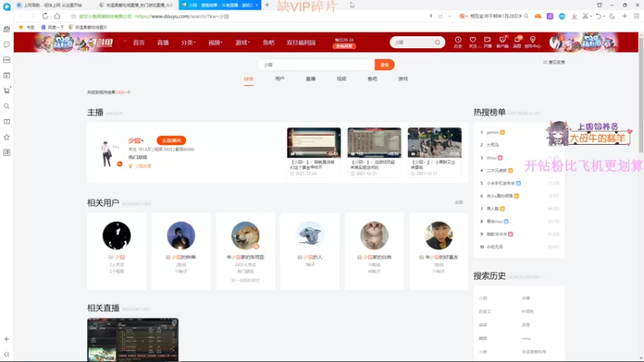Click hot search item 'zhou'
Screen dimensions: 644x362
tap(491, 158)
